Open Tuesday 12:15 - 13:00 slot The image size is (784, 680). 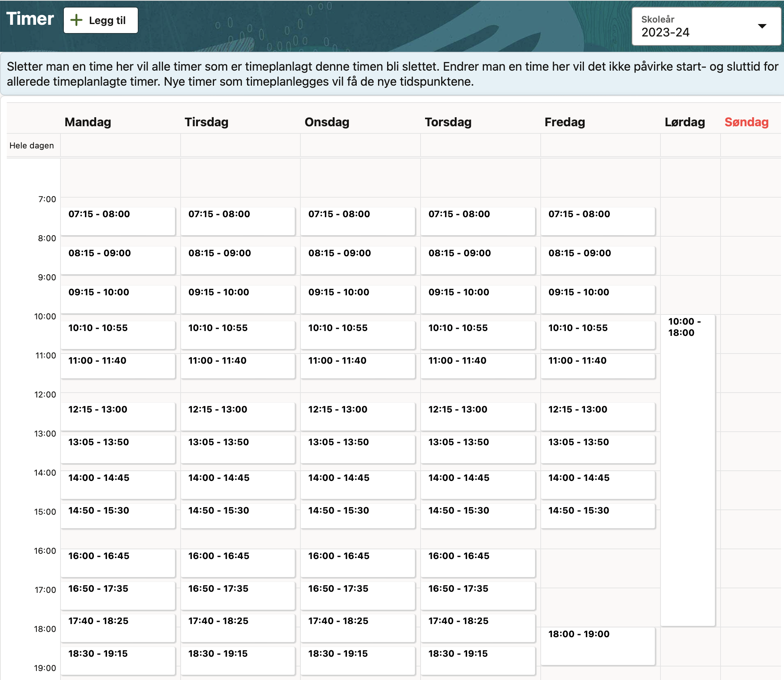pyautogui.click(x=238, y=416)
